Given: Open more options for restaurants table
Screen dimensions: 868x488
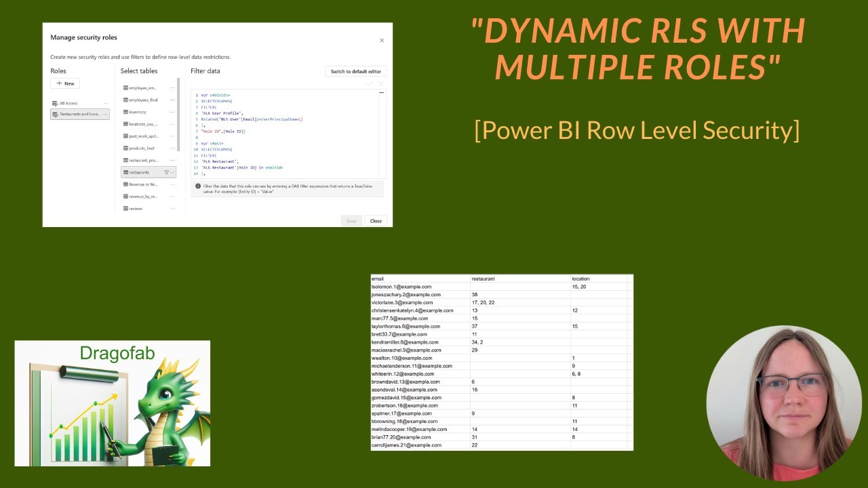Looking at the screenshot, I should (172, 172).
